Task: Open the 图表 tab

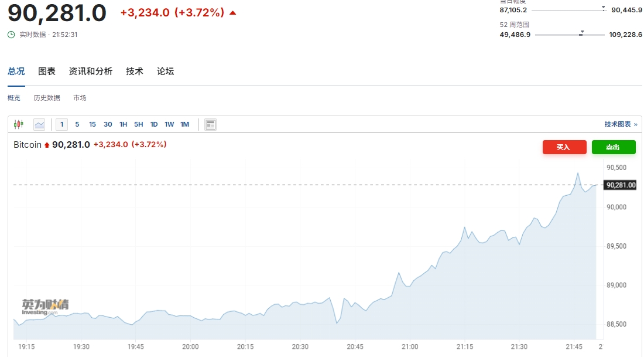Action: [47, 72]
